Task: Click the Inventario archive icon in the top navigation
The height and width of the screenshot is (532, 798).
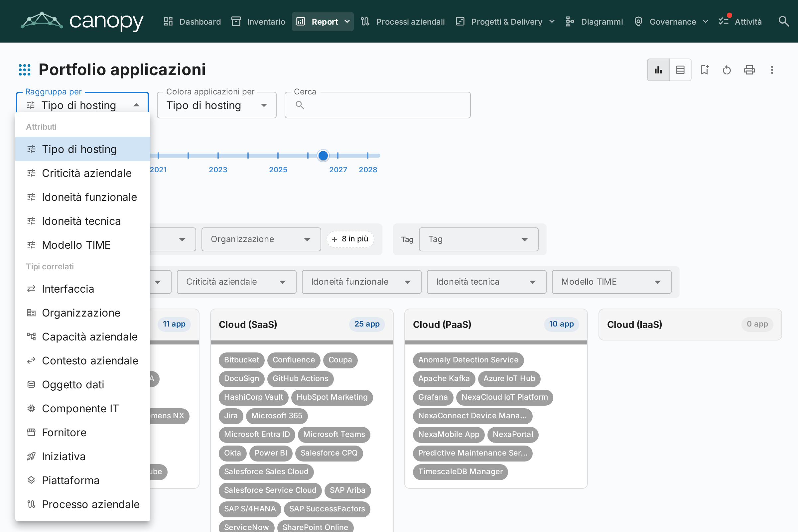Action: pyautogui.click(x=236, y=21)
